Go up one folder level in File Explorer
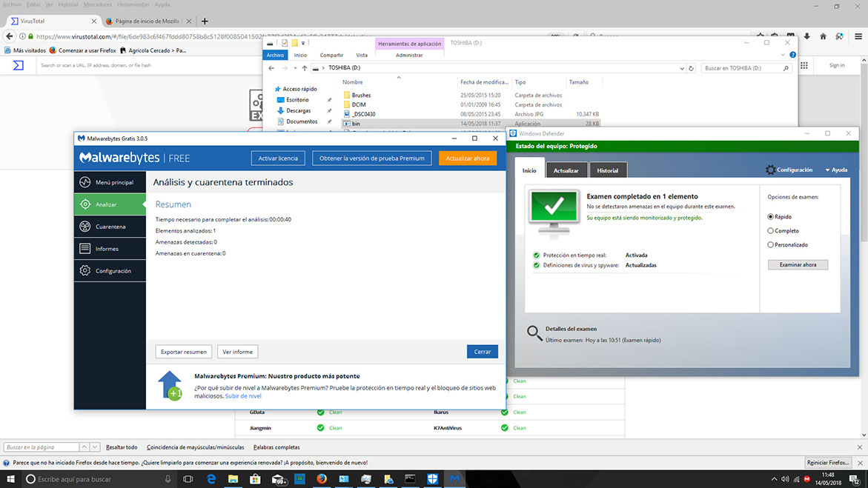 coord(305,68)
